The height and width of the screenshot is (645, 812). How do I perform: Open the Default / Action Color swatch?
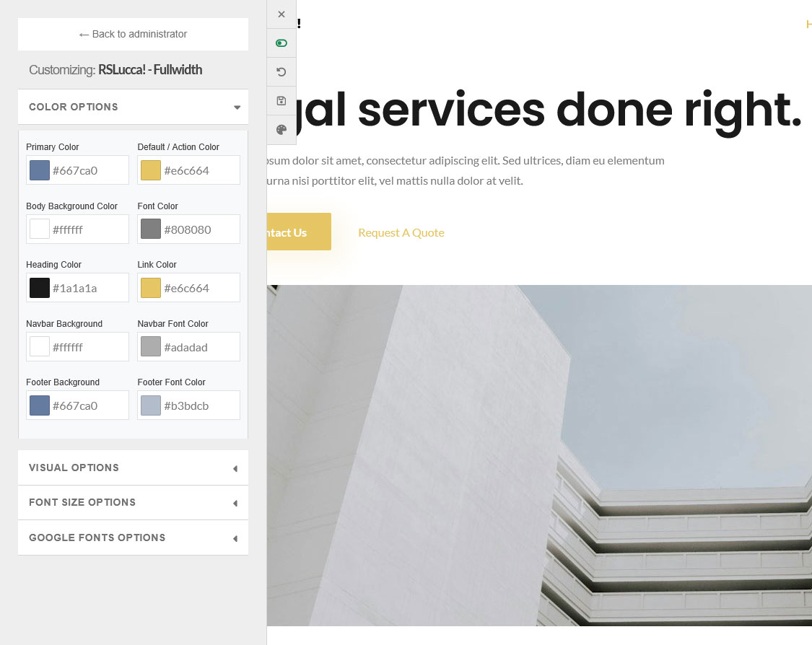click(x=151, y=171)
